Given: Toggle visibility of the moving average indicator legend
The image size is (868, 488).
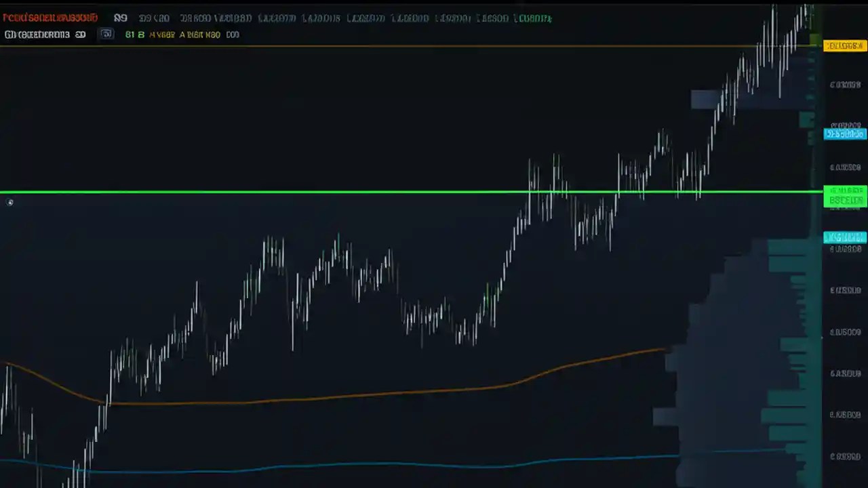Looking at the screenshot, I should (41, 35).
